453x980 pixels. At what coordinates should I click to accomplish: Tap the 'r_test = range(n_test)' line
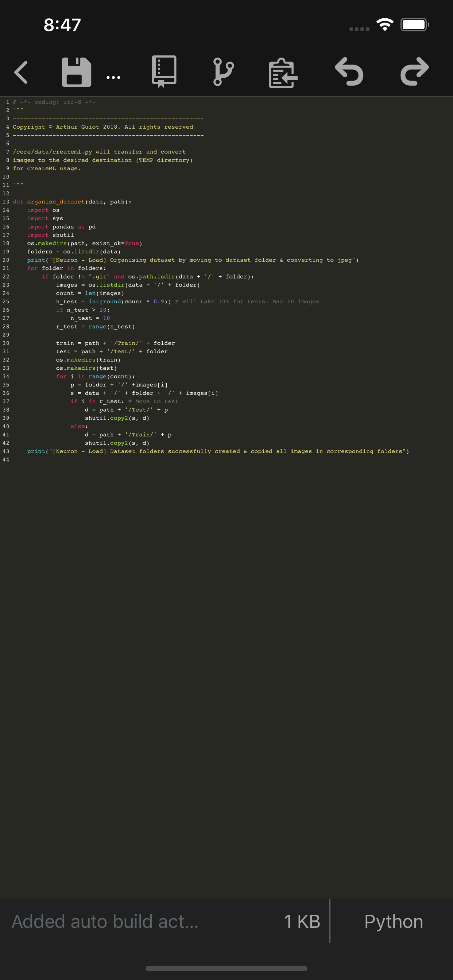point(96,326)
